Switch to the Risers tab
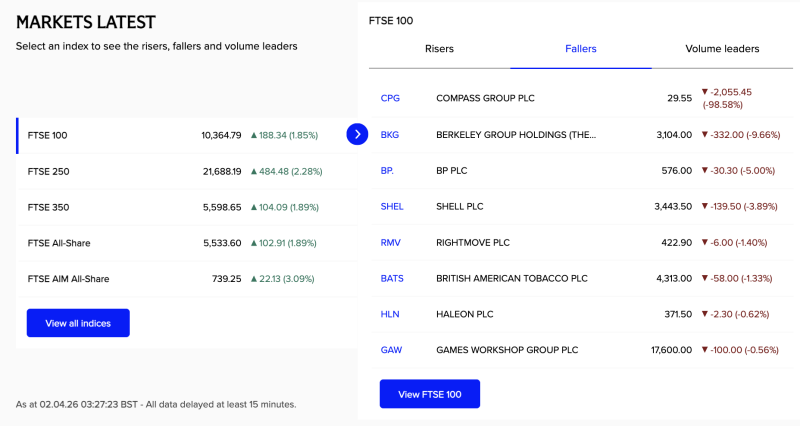The image size is (800, 426). pos(439,49)
